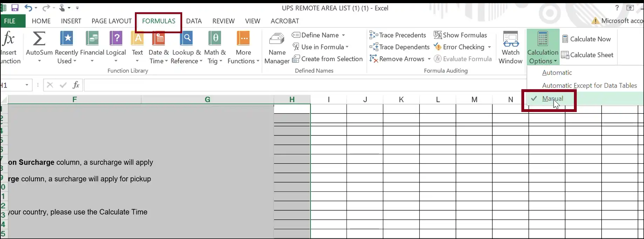Switch to the DATA tab
Viewport: 644px width, 239px height.
[x=194, y=21]
